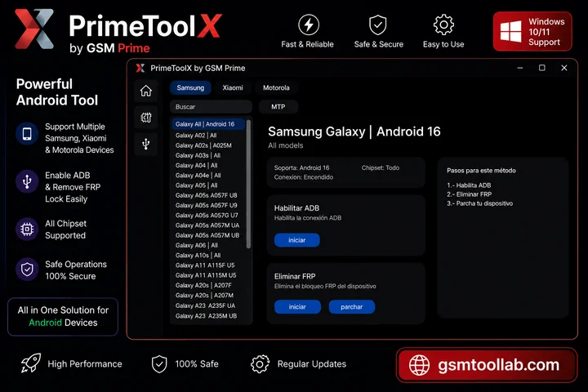Image resolution: width=588 pixels, height=392 pixels.
Task: Select Galaxy A11 A115F U5
Action: pyautogui.click(x=208, y=265)
